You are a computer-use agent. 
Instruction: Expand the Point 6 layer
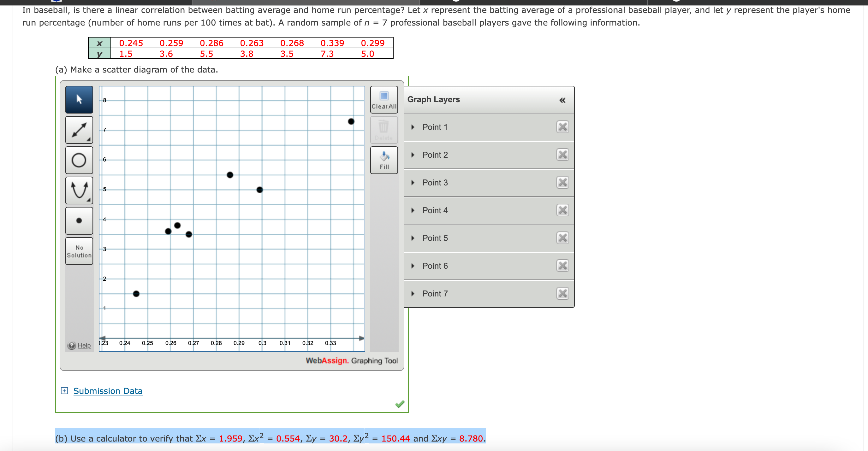click(x=413, y=266)
